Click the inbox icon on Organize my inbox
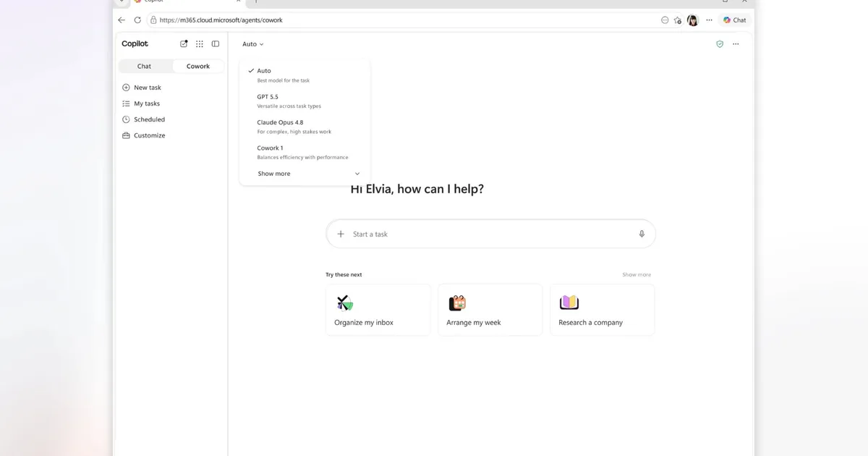This screenshot has width=868, height=456. [344, 303]
